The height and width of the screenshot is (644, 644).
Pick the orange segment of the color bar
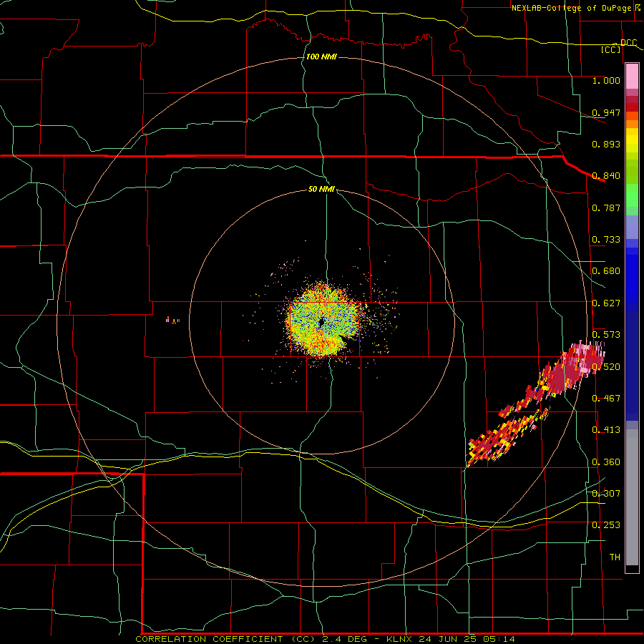point(632,124)
